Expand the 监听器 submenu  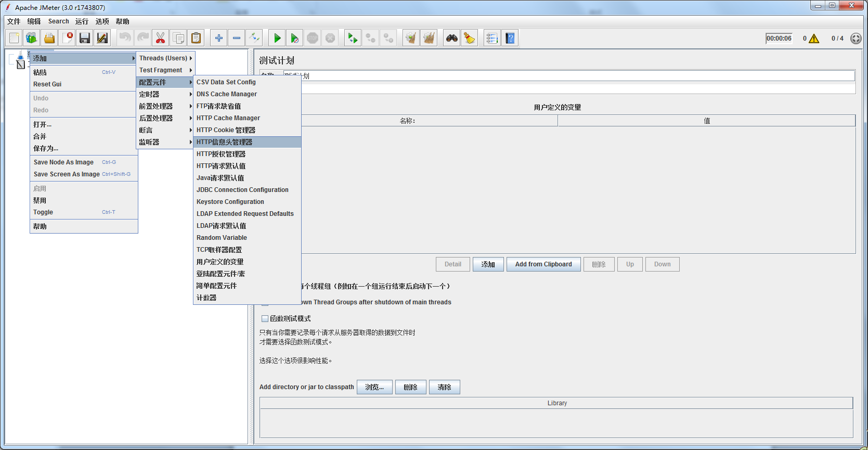click(x=165, y=142)
